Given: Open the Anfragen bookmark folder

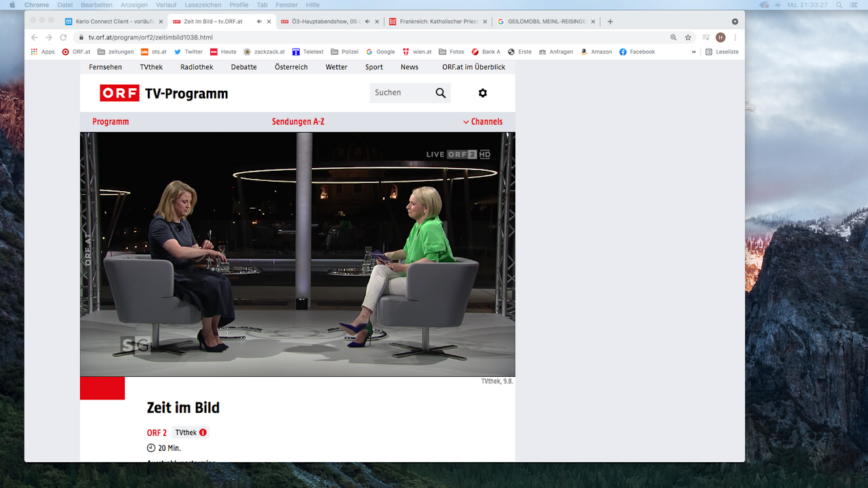Looking at the screenshot, I should point(556,52).
